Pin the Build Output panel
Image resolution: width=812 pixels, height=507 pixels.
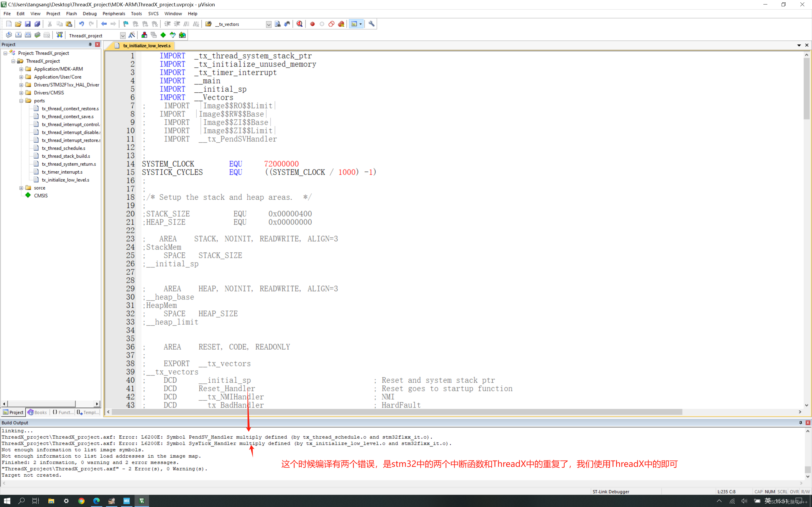800,422
